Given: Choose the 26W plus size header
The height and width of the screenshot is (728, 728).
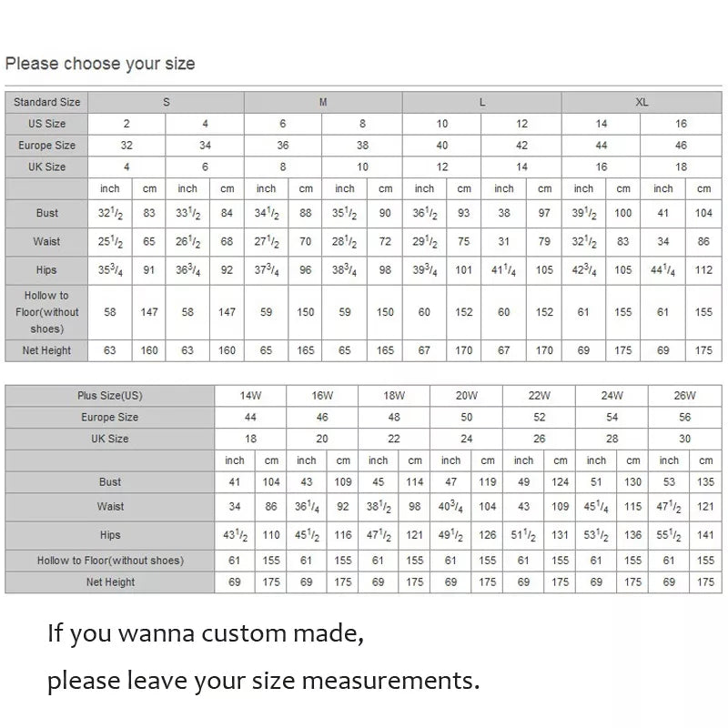Looking at the screenshot, I should (684, 396).
